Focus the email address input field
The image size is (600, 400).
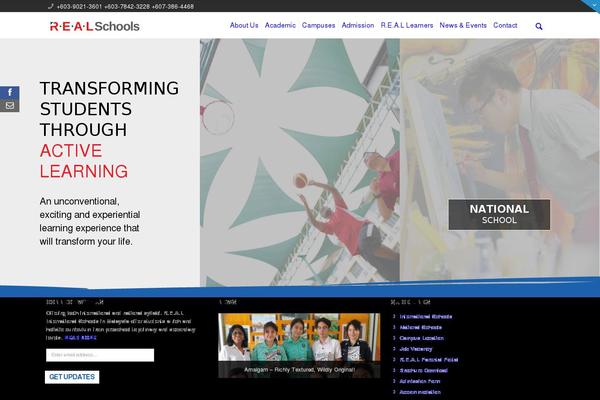[100, 355]
